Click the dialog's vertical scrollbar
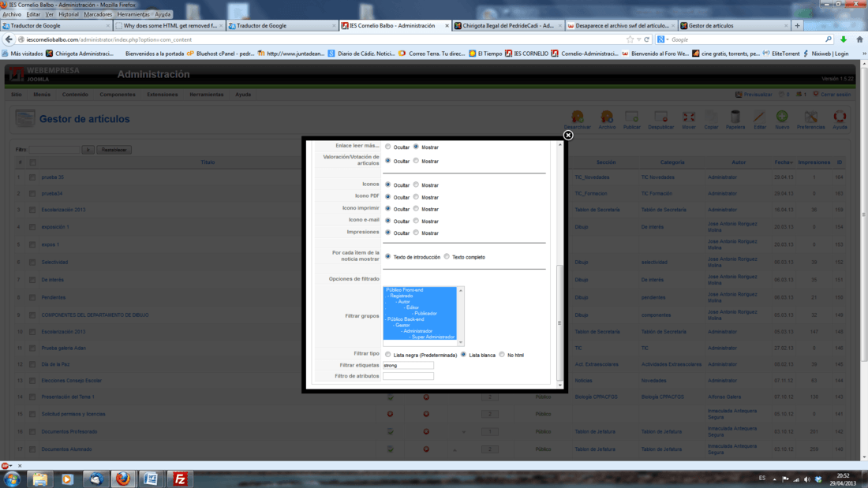The width and height of the screenshot is (868, 488). [x=559, y=322]
